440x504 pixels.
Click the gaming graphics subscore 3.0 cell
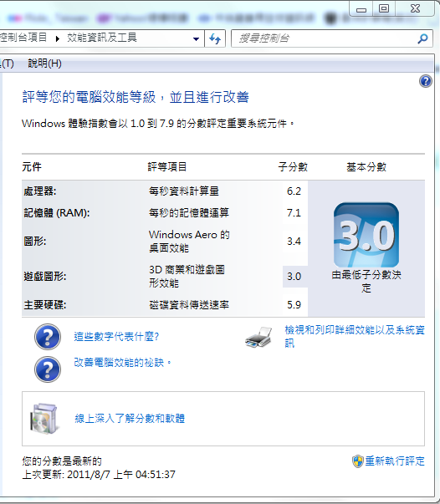(x=295, y=277)
